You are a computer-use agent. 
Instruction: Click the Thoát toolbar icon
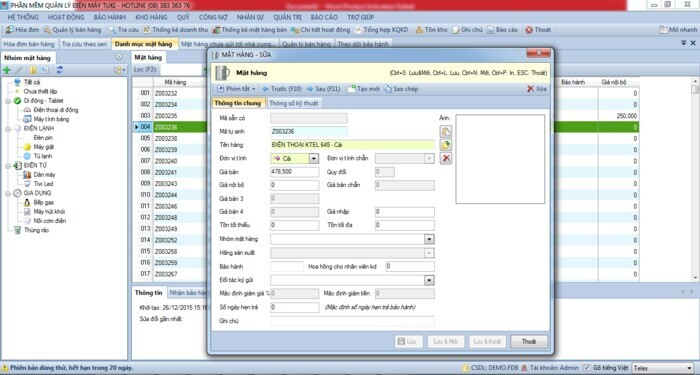click(529, 30)
